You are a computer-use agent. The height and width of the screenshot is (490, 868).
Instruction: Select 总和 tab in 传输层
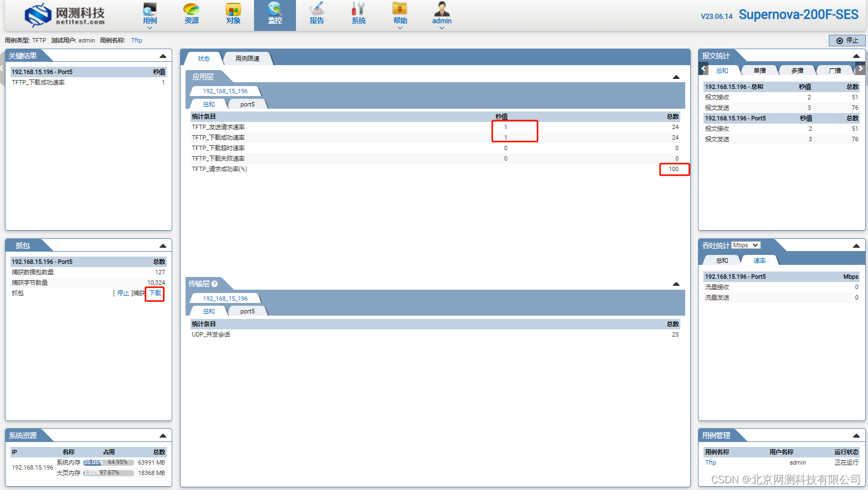click(209, 311)
